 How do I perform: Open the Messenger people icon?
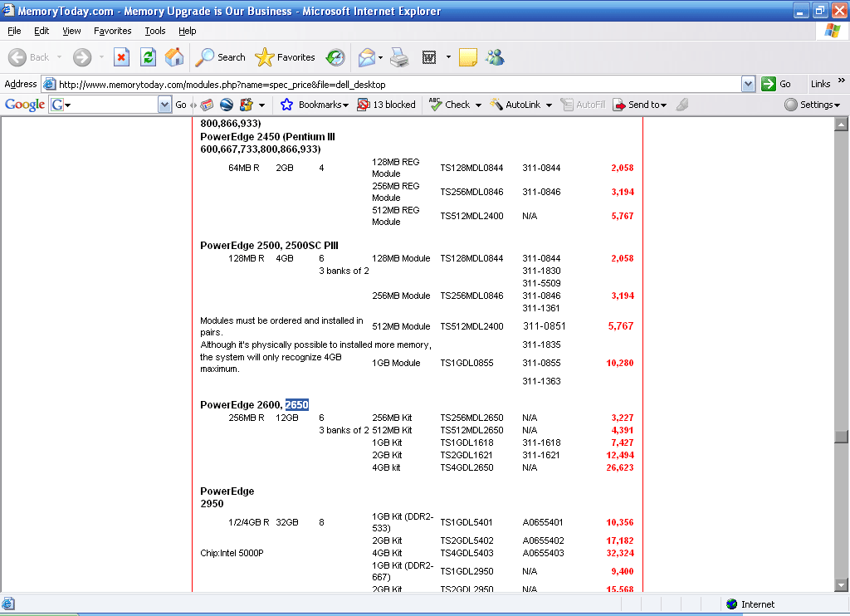495,57
